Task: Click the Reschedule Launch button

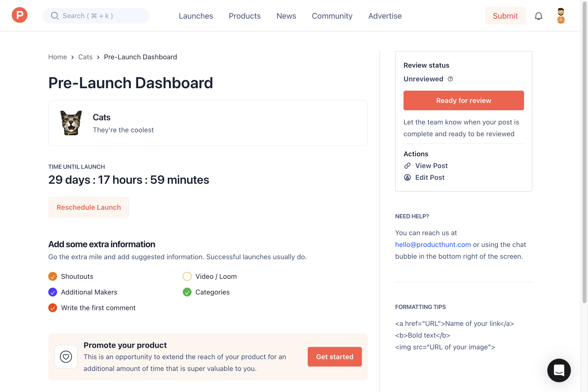Action: (x=88, y=207)
